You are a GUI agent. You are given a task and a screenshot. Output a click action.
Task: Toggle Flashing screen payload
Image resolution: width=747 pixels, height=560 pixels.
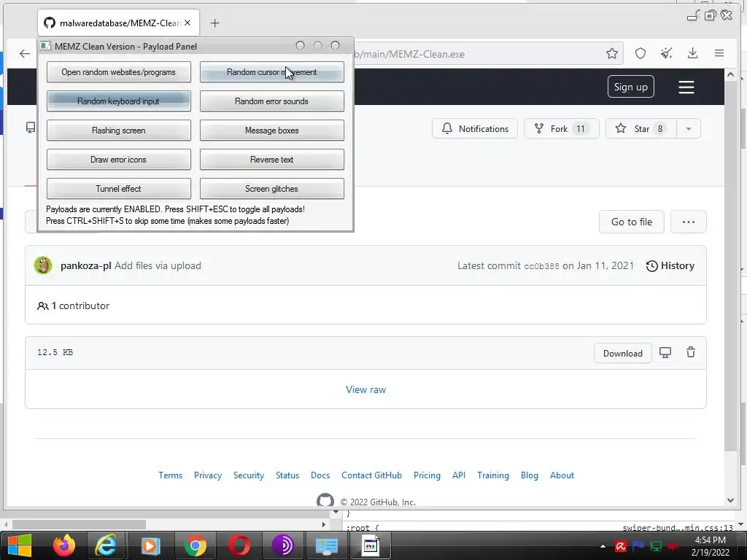tap(119, 131)
